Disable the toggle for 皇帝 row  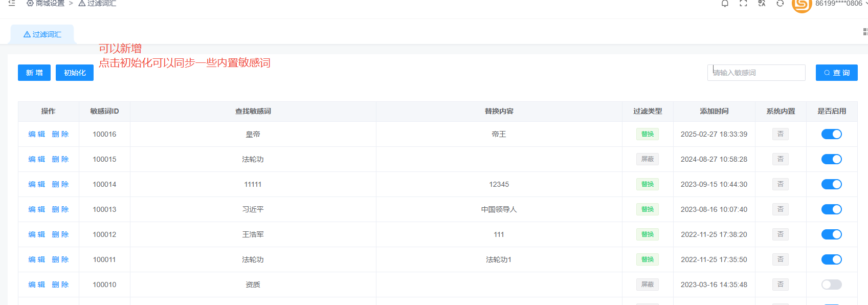tap(831, 134)
